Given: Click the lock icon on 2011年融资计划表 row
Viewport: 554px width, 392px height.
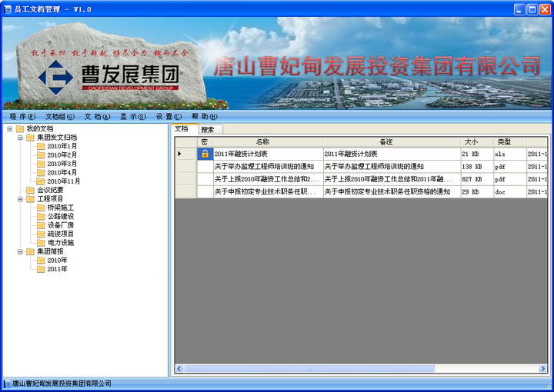Looking at the screenshot, I should [205, 154].
